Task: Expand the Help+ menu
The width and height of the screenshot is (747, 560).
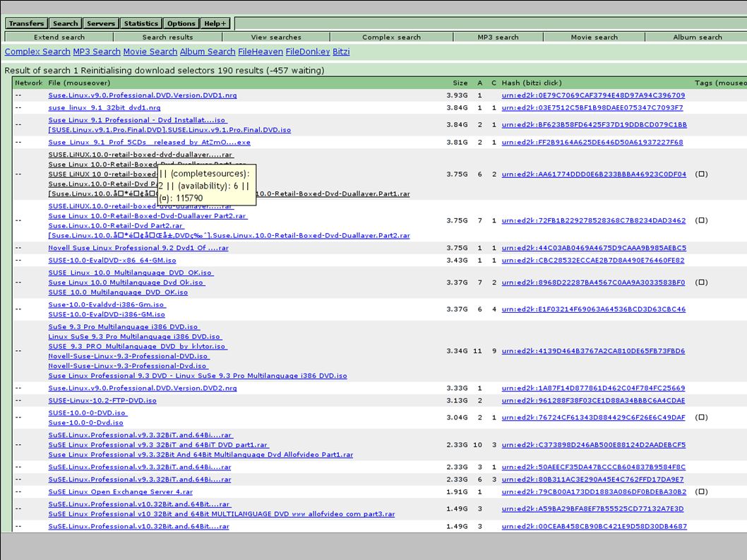Action: click(215, 23)
